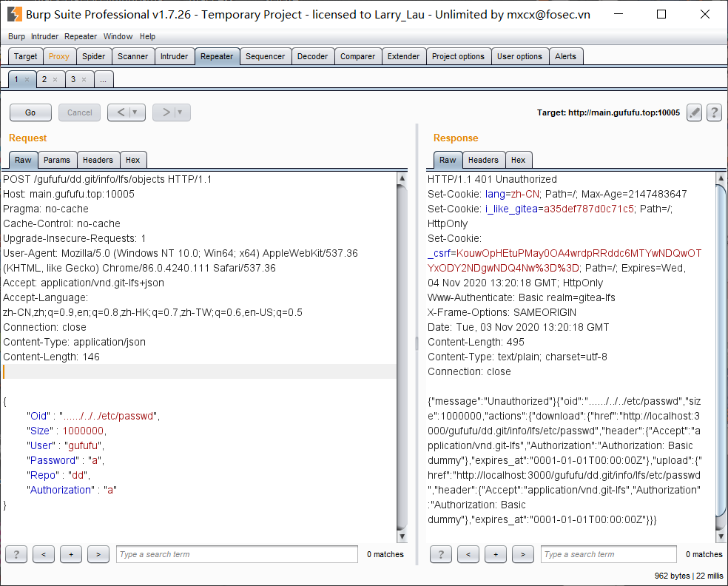
Task: Open the Alerts tab
Action: point(565,56)
